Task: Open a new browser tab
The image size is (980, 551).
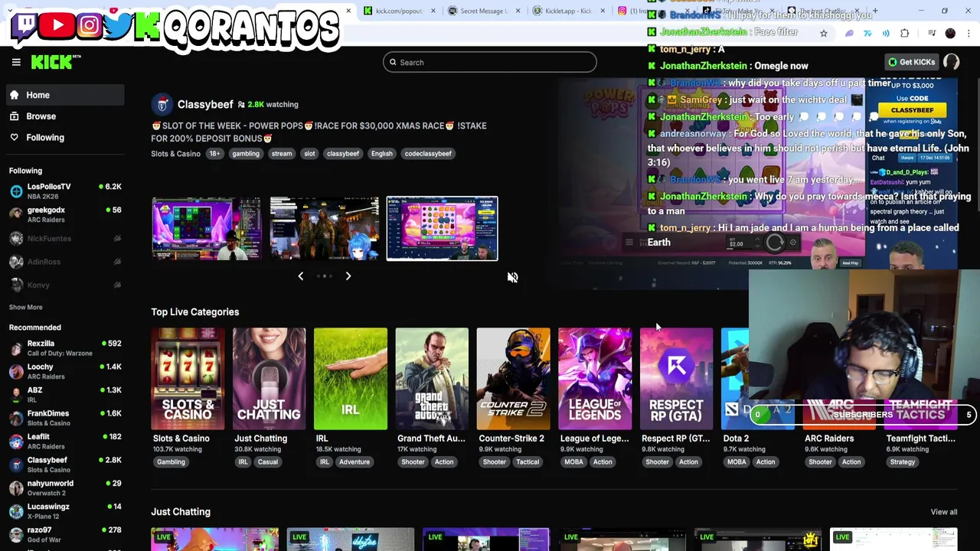Action: pos(875,11)
